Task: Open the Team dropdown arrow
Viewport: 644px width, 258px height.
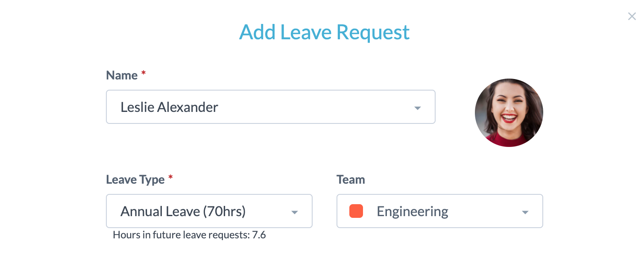Action: pyautogui.click(x=526, y=211)
